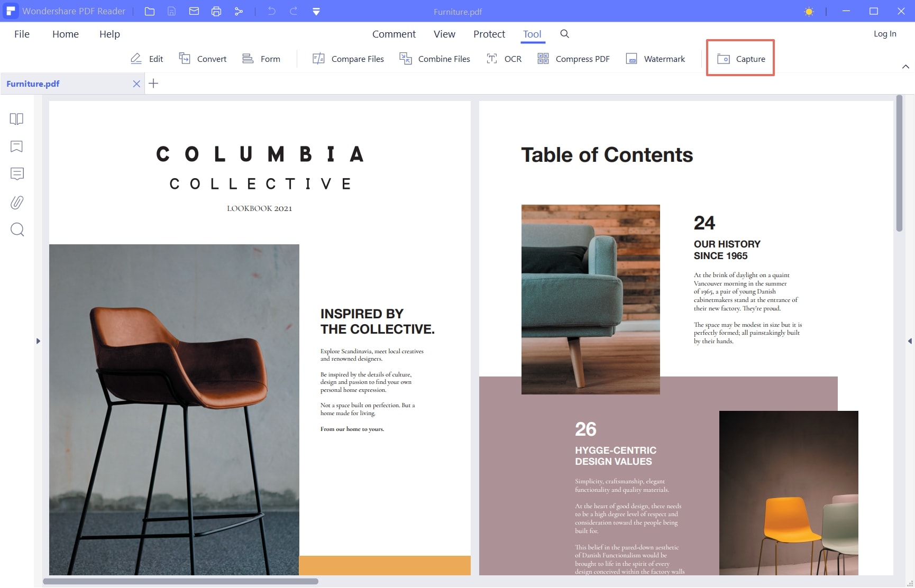The image size is (915, 588).
Task: Click the print icon
Action: pos(216,11)
